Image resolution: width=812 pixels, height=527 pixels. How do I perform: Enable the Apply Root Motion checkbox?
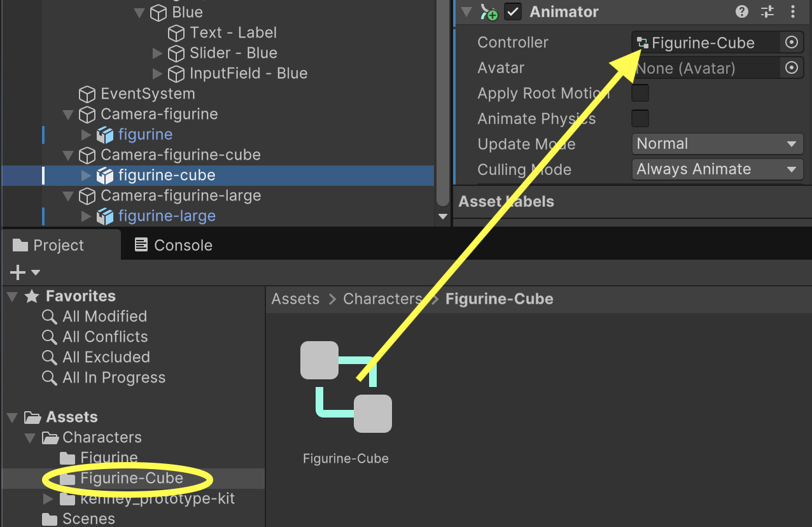[640, 93]
